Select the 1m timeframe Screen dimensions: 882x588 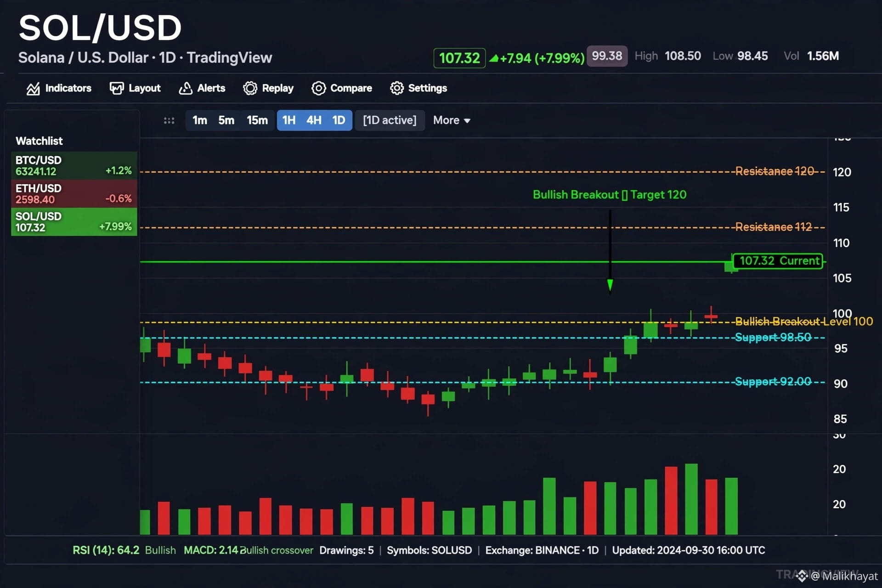point(199,120)
